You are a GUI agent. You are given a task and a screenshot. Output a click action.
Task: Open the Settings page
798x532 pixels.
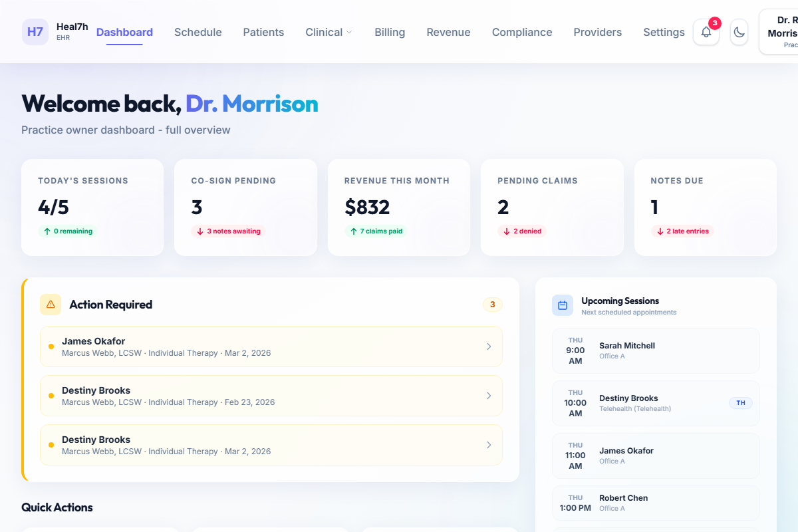(x=663, y=32)
